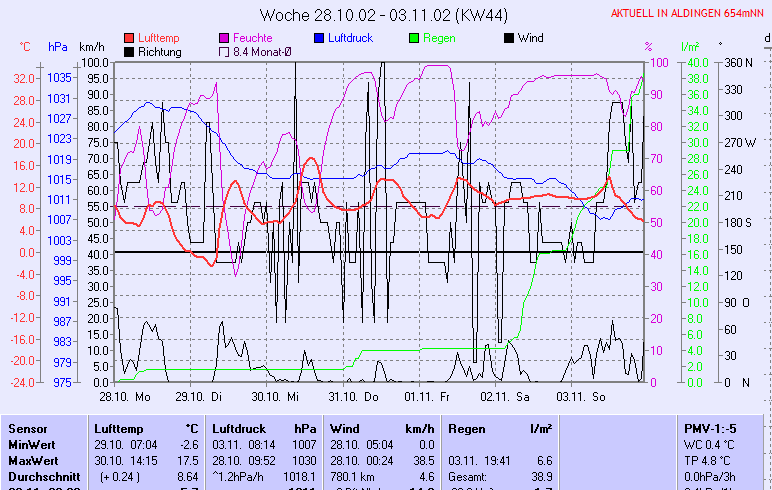
Task: Click the 02.11. Sa date marker
Action: coord(505,396)
